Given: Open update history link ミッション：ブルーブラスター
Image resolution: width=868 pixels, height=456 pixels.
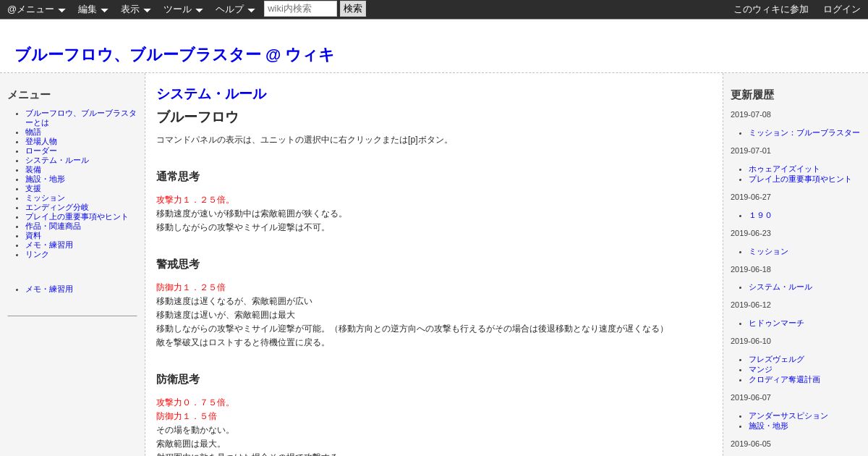Looking at the screenshot, I should [x=804, y=133].
